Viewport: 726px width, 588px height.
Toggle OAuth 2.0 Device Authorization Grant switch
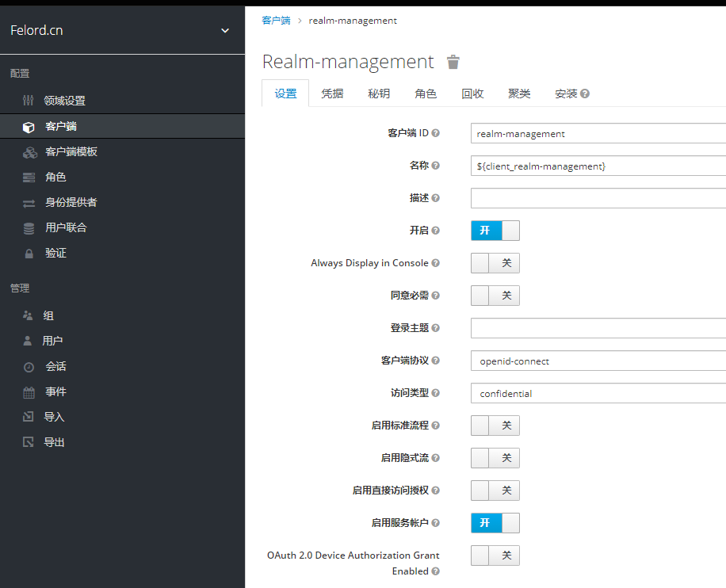click(x=495, y=556)
